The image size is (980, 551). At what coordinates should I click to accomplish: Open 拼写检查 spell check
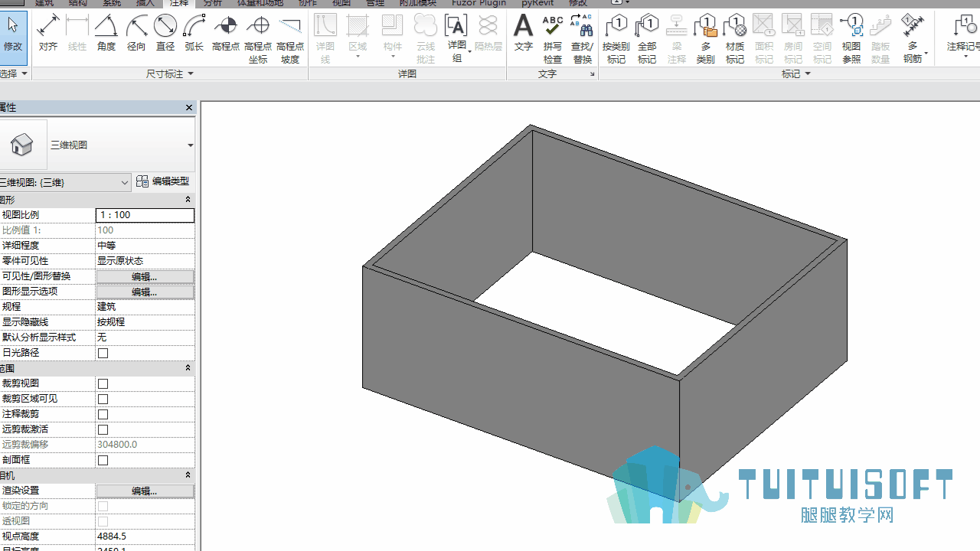(x=552, y=38)
